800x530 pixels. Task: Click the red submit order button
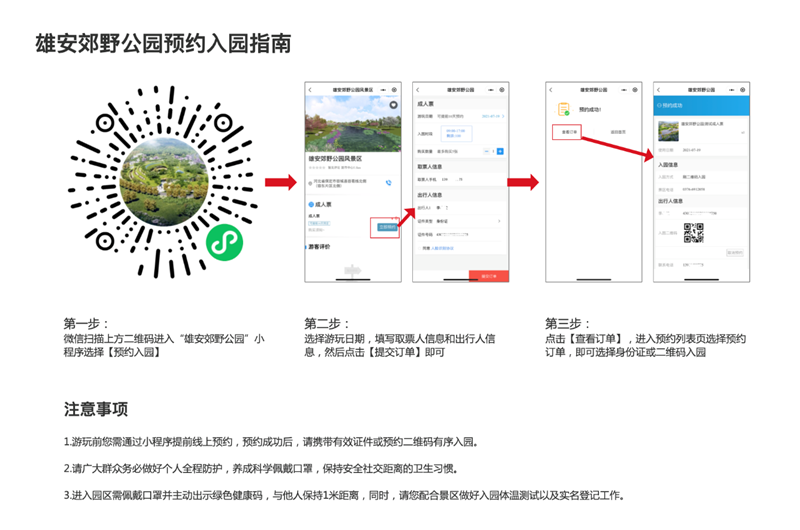click(489, 276)
